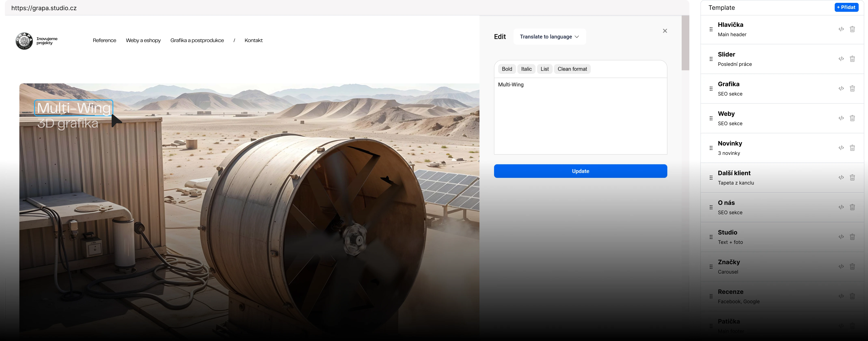
Task: Open Grafika a postprodukce menu item
Action: pyautogui.click(x=197, y=40)
